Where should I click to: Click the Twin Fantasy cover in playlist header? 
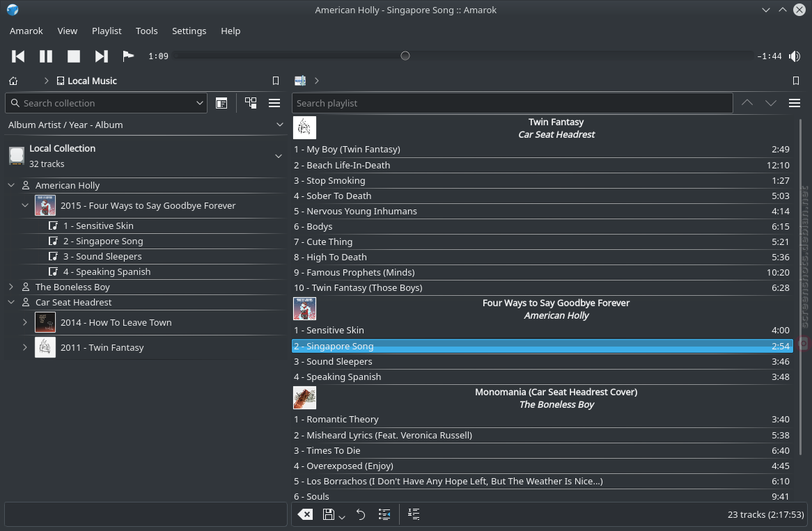point(304,128)
